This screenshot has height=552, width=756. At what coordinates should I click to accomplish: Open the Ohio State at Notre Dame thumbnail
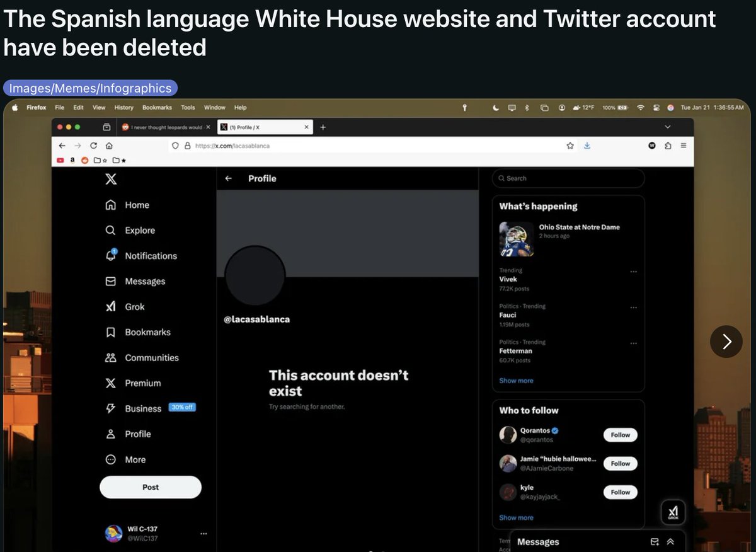coord(517,239)
